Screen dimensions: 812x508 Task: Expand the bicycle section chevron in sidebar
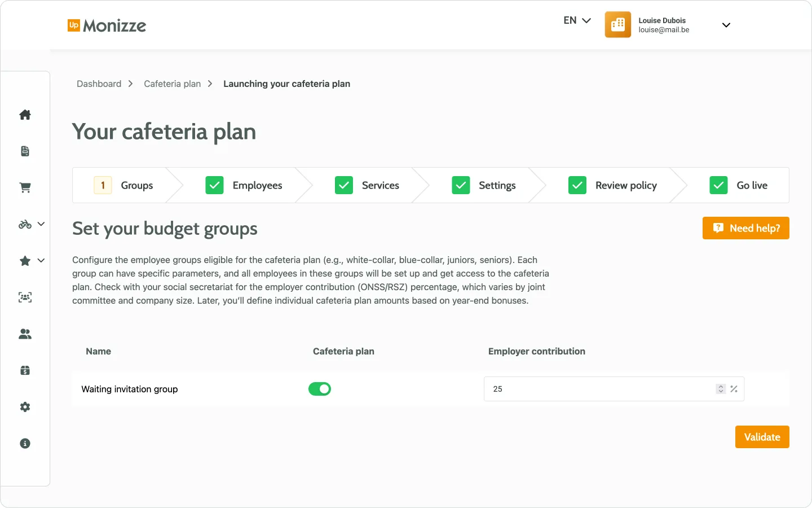(41, 224)
